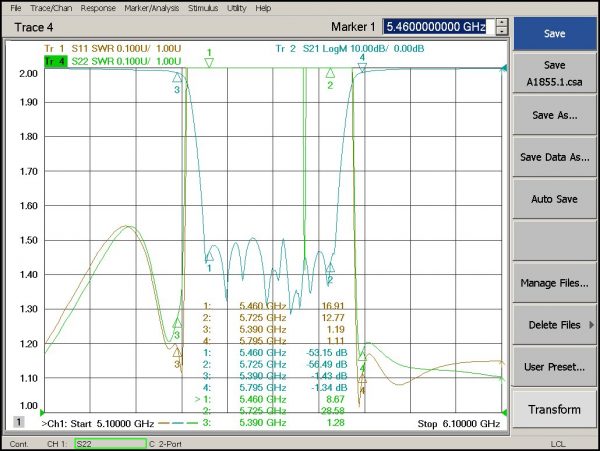Open the File menu
The height and width of the screenshot is (451, 600).
pyautogui.click(x=16, y=8)
